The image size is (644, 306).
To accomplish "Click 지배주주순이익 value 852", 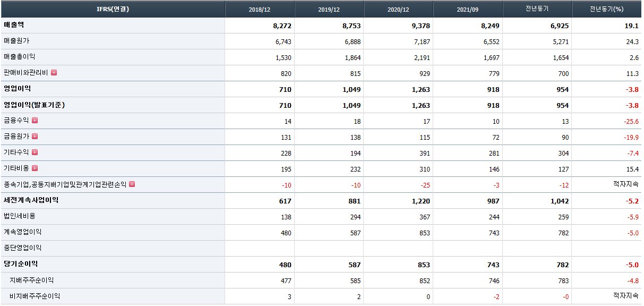I will 424,280.
